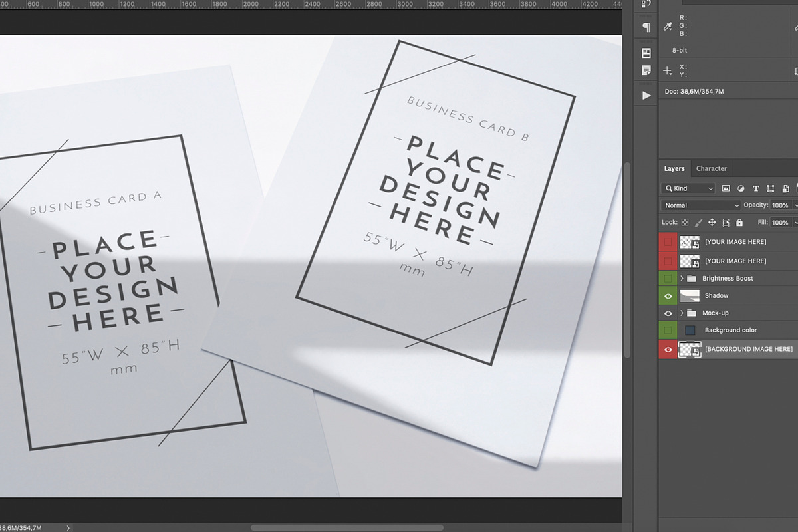Screen dimensions: 798x532
Task: Show the second [YOUR IMAGE HERE] layer
Action: 668,261
